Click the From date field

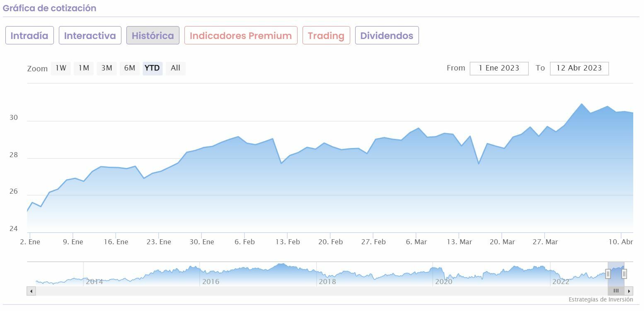[499, 68]
